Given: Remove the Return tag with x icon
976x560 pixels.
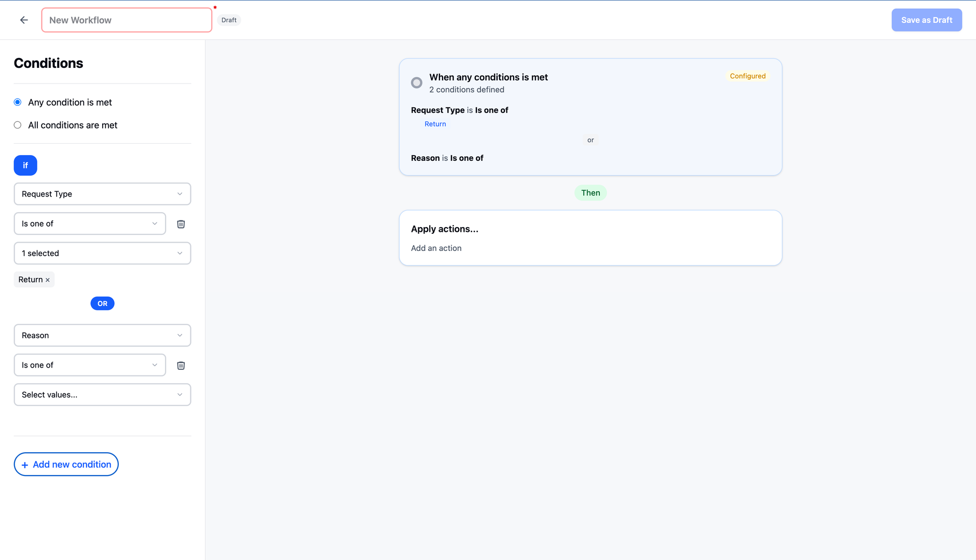Looking at the screenshot, I should point(48,280).
